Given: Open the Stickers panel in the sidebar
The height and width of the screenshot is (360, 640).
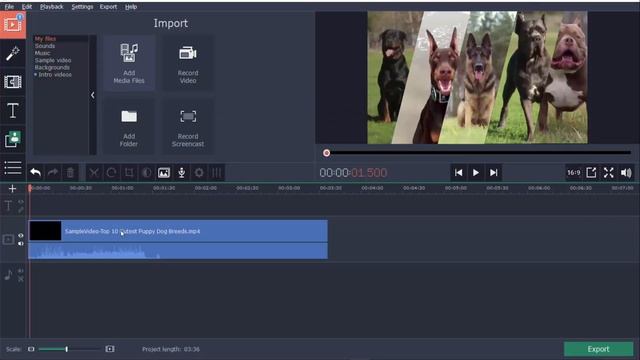Looking at the screenshot, I should [x=13, y=139].
